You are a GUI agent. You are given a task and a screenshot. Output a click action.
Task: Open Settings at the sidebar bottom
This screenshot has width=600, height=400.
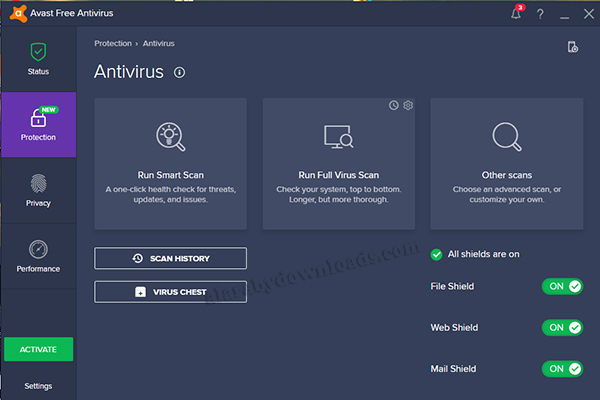click(x=38, y=386)
